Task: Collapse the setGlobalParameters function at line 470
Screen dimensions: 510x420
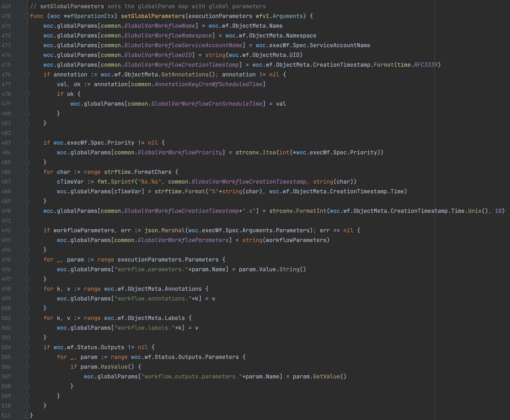Action: point(27,16)
